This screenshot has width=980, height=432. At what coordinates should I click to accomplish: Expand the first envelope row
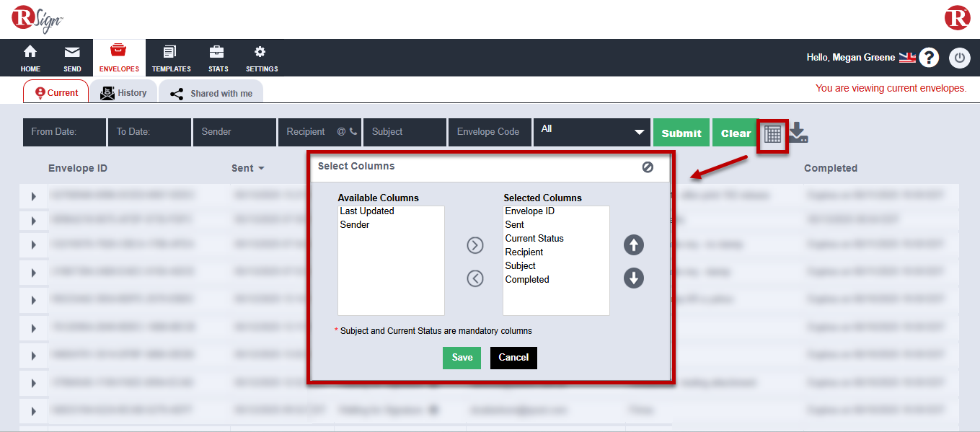[x=34, y=195]
